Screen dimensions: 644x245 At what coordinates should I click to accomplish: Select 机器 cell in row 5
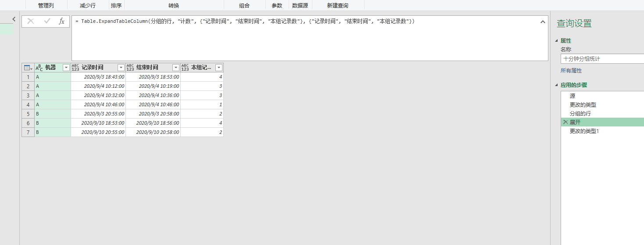point(53,114)
